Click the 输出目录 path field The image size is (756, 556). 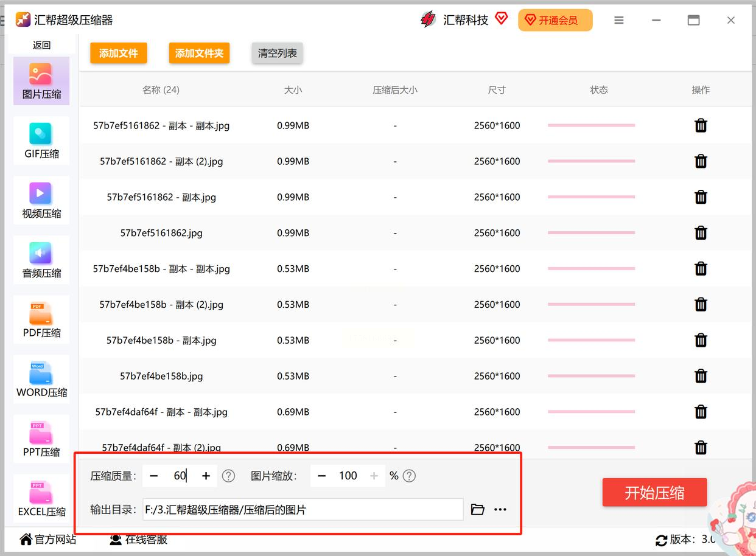(303, 510)
